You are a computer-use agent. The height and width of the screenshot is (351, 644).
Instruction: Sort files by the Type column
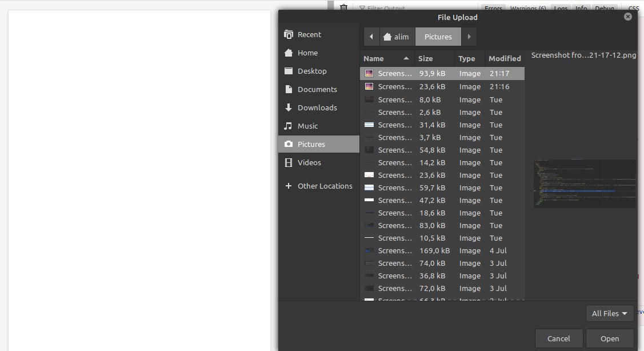pos(470,58)
